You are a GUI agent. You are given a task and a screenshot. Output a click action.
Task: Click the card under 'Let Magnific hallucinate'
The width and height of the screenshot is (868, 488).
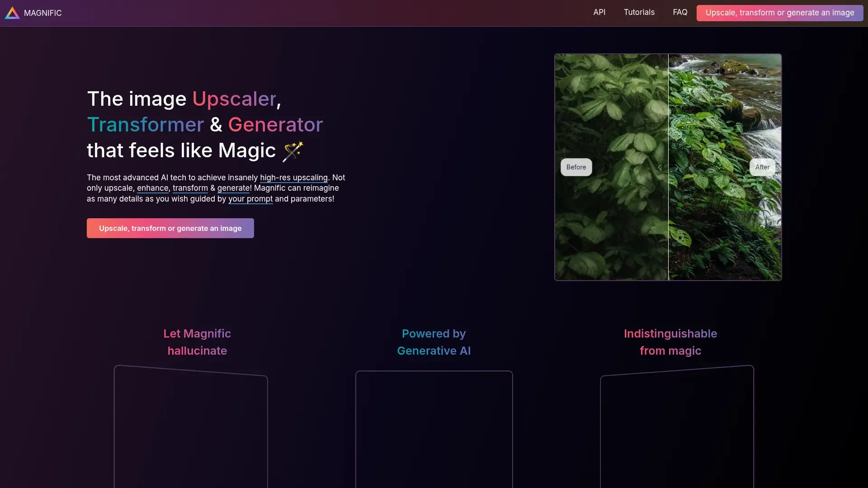click(x=191, y=429)
